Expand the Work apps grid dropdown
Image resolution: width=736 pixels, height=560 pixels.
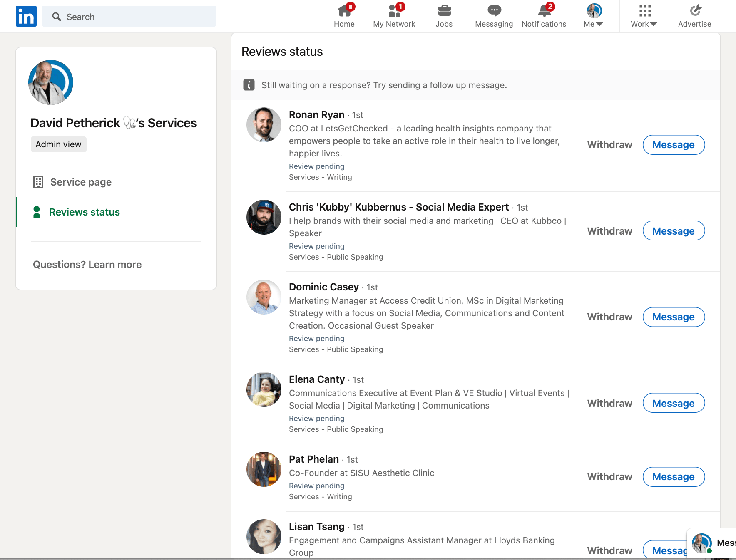point(644,16)
